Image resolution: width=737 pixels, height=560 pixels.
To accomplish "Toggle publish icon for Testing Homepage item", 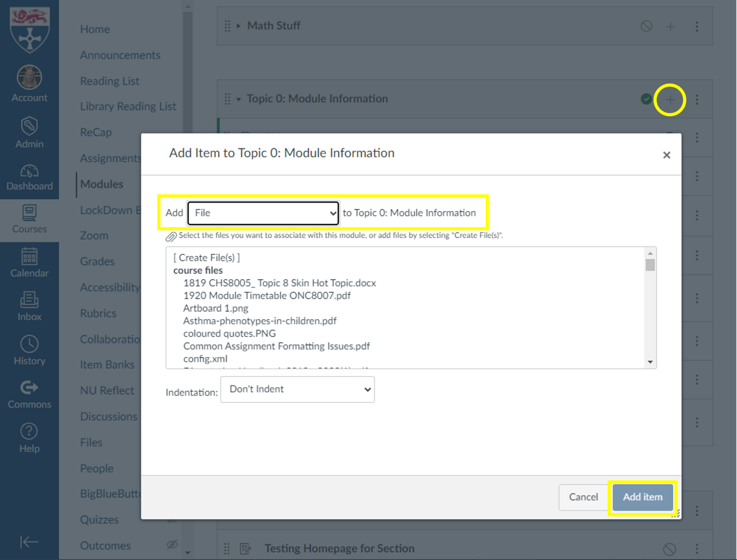I will point(669,549).
